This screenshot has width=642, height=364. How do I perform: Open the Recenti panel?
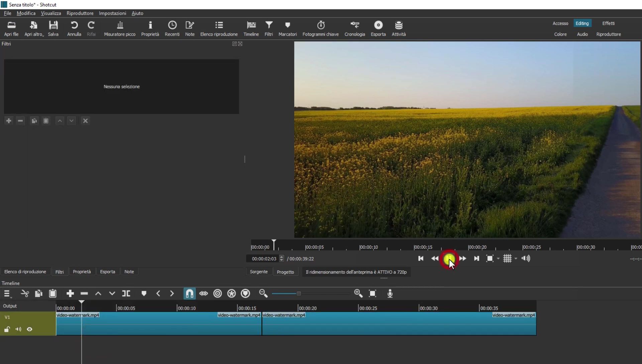coord(172,29)
